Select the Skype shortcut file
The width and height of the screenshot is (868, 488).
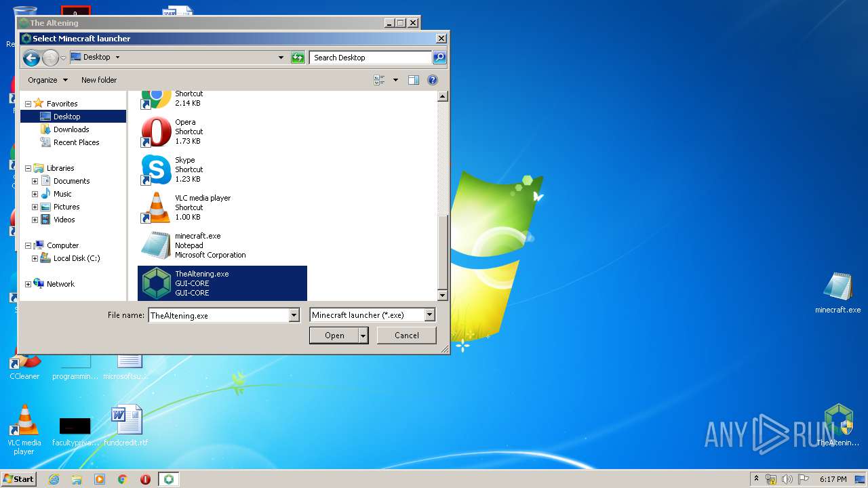(x=222, y=169)
